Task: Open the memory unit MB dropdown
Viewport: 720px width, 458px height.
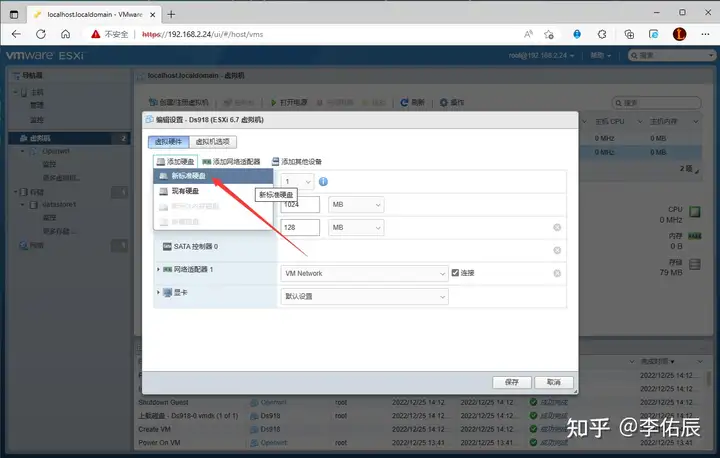Action: 356,204
